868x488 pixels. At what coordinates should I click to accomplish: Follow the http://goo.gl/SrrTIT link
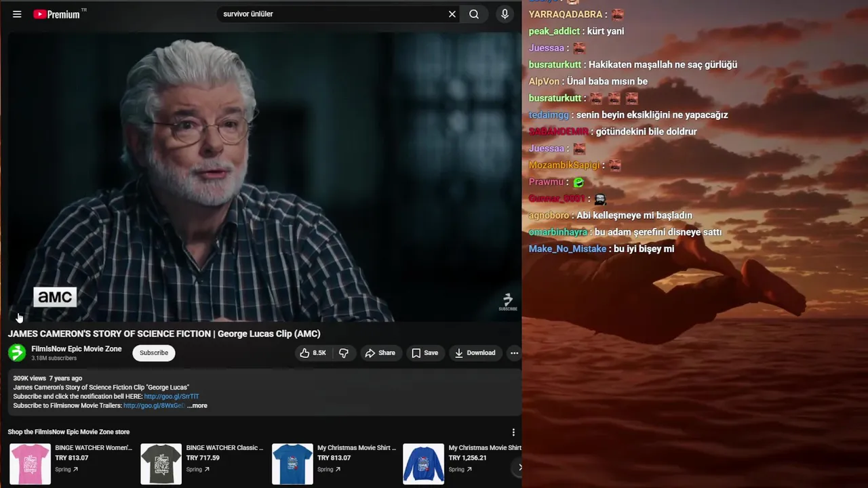pyautogui.click(x=172, y=396)
